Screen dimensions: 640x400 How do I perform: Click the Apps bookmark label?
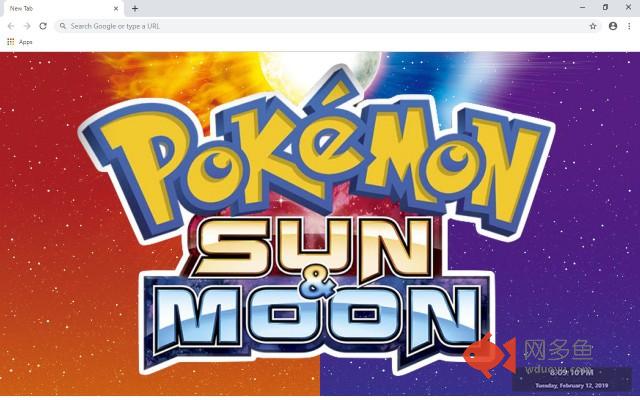tap(25, 42)
